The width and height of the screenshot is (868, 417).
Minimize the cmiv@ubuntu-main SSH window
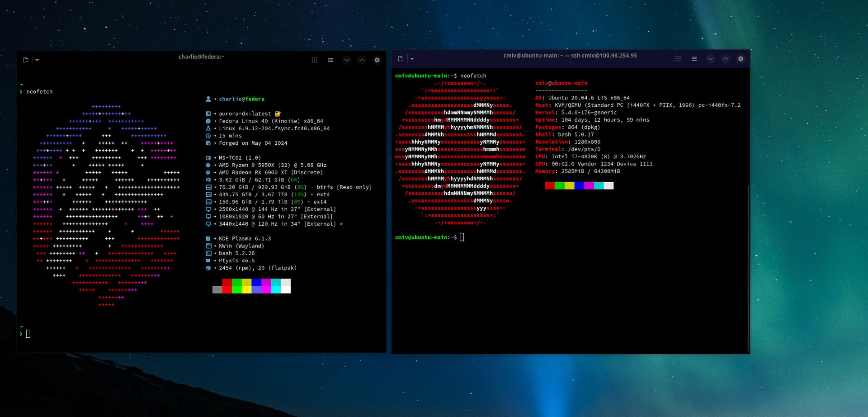coord(710,59)
